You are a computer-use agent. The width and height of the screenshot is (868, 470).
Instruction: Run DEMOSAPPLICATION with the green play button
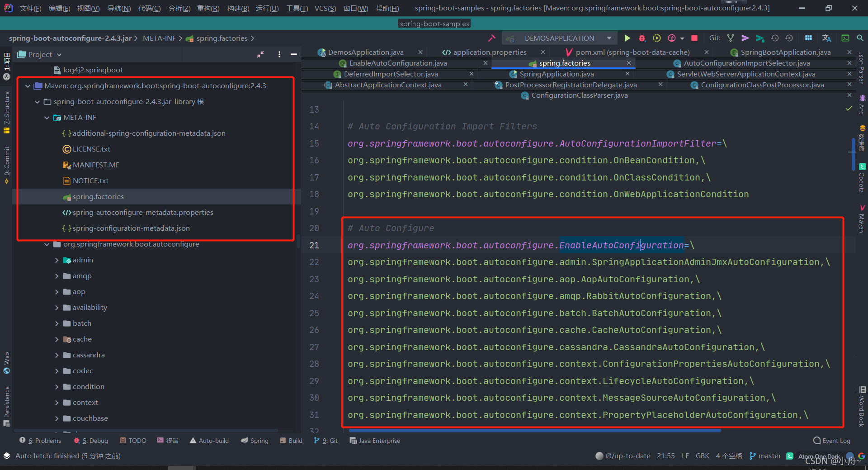click(627, 38)
